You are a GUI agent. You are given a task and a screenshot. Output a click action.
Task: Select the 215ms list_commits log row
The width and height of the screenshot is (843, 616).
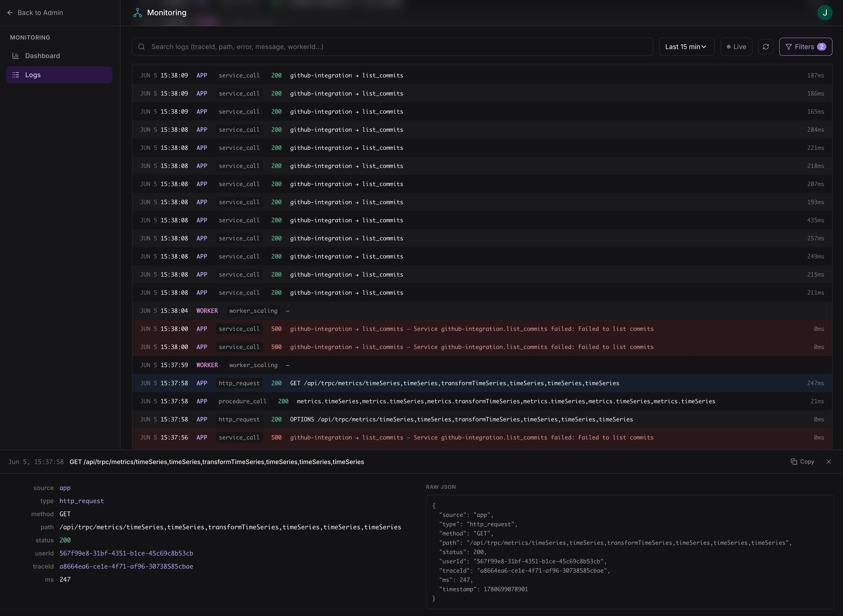pyautogui.click(x=482, y=274)
